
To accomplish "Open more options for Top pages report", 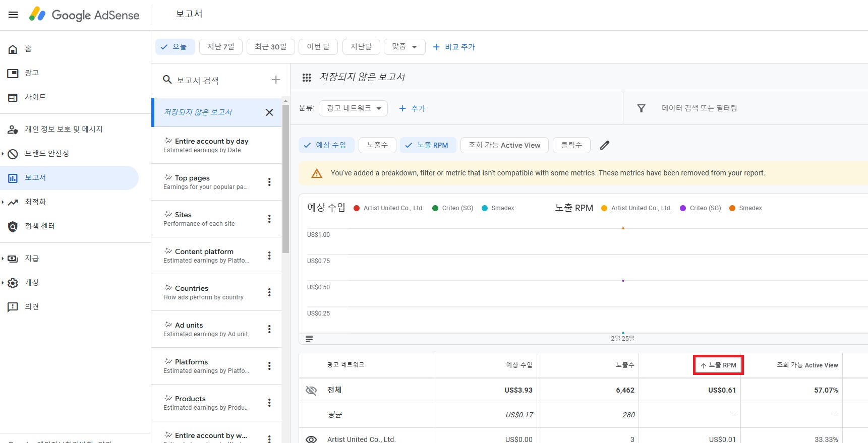I will pos(269,182).
